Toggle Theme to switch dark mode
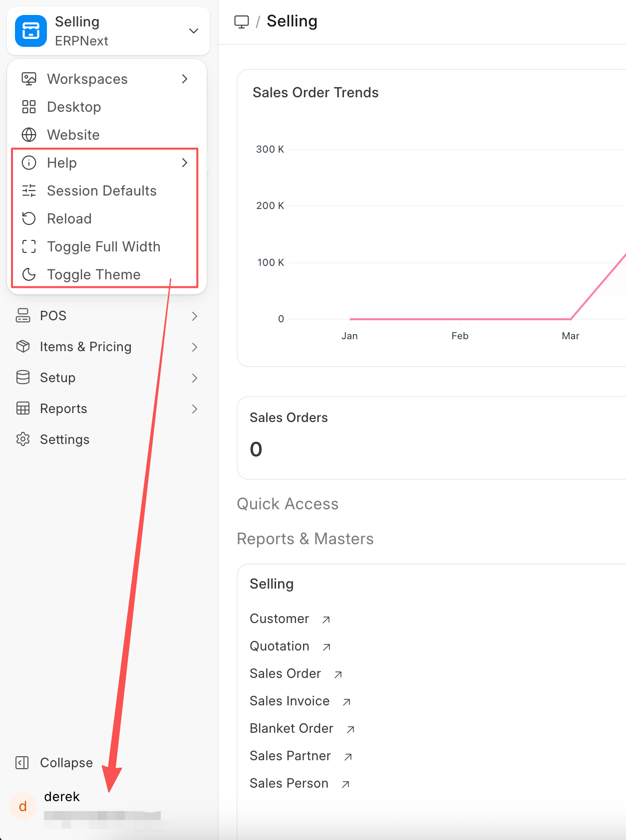Screen dimensions: 626x840 [93, 274]
